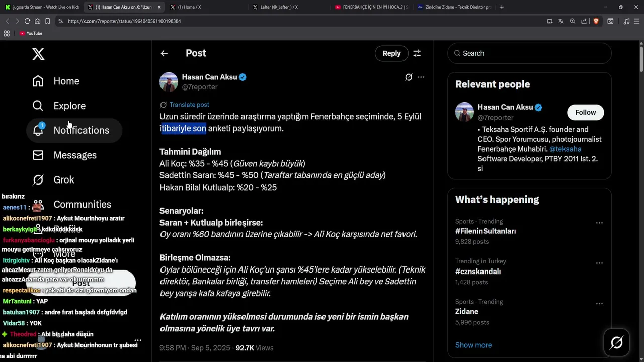
Task: Click the translate page icon in the address bar
Action: [x=561, y=21]
